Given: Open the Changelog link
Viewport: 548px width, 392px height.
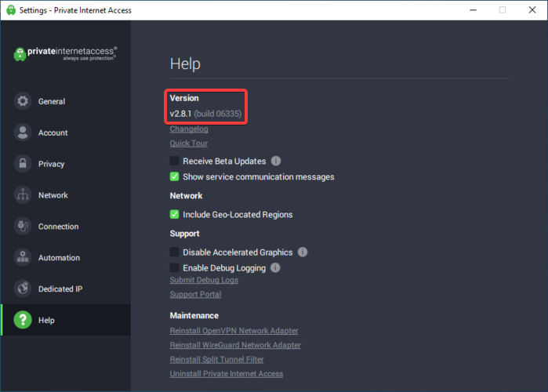Looking at the screenshot, I should click(x=189, y=129).
